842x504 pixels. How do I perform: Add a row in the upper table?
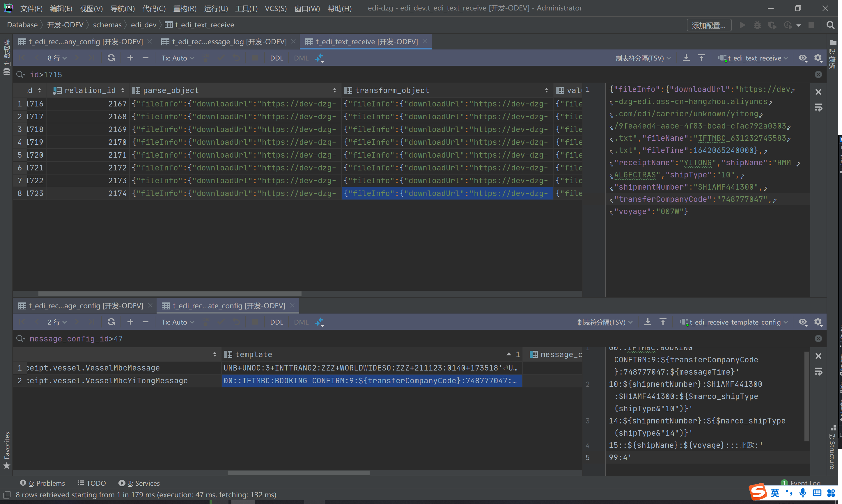coord(130,58)
